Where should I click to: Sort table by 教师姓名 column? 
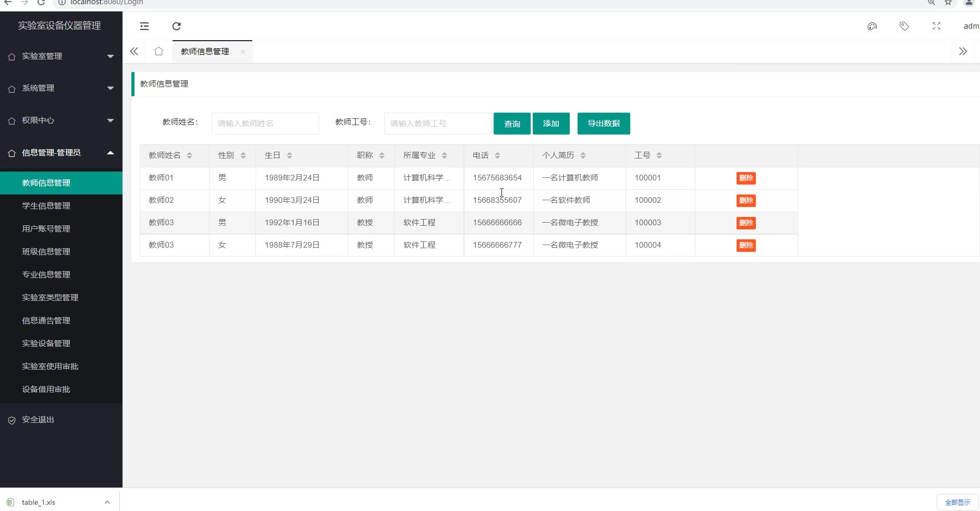click(189, 155)
